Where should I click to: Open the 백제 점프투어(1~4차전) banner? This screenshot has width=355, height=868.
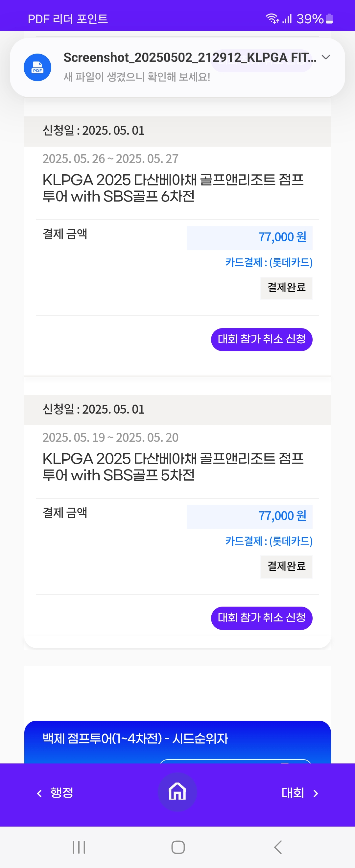(177, 742)
